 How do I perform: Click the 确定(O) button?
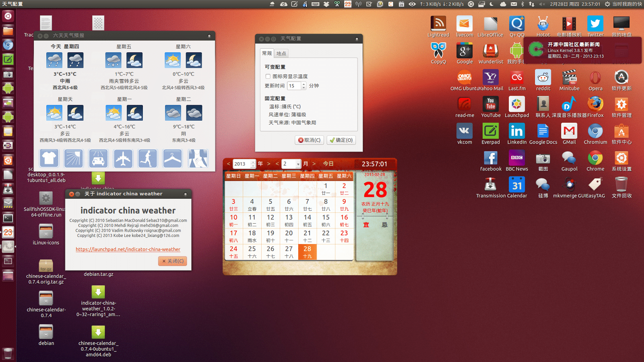(341, 140)
